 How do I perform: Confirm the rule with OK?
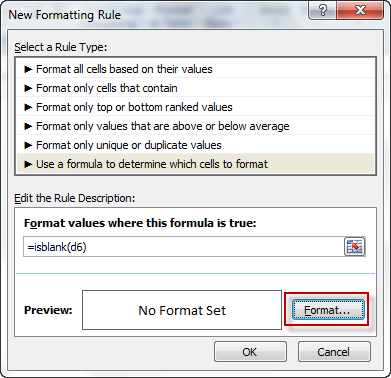pos(250,352)
